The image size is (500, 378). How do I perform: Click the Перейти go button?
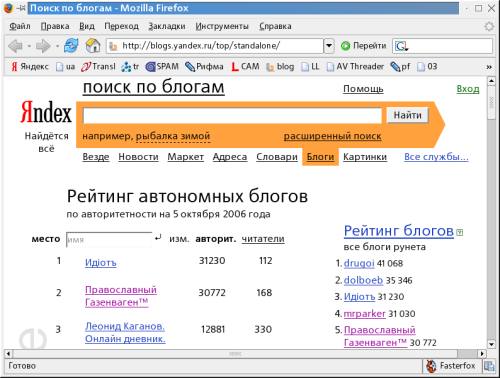pos(363,46)
